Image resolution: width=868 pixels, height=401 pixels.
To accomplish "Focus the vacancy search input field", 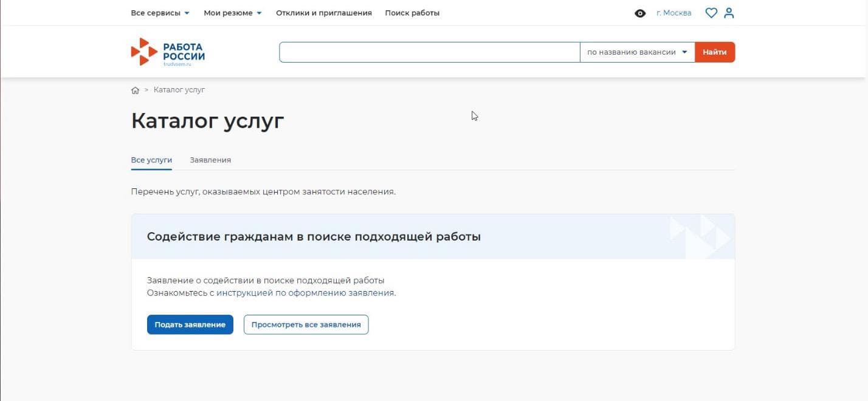I will (429, 52).
